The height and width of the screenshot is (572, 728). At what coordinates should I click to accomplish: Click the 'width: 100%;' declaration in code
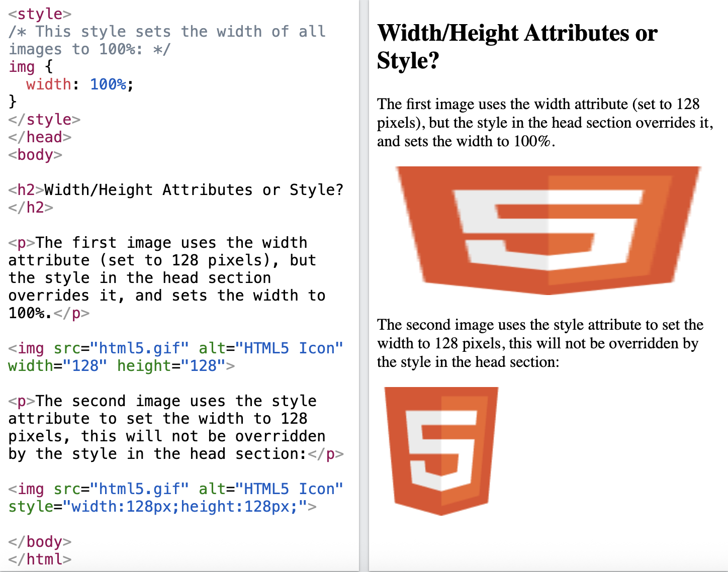[80, 84]
